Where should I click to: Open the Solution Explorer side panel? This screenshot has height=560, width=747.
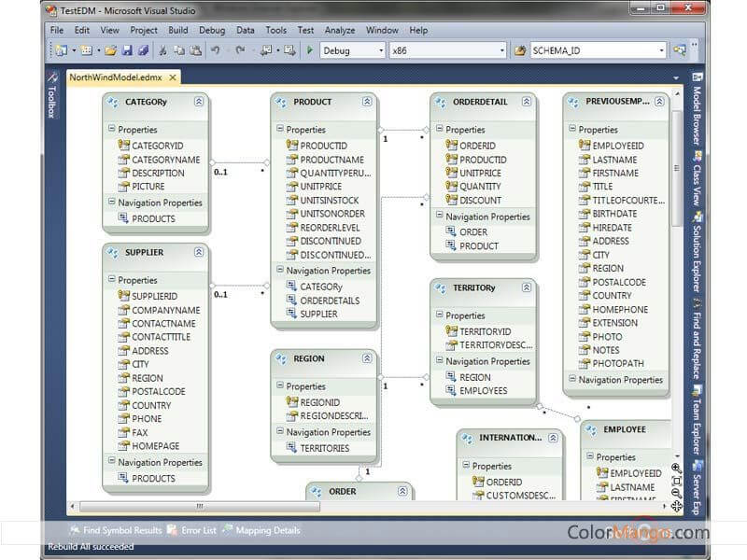[x=697, y=251]
